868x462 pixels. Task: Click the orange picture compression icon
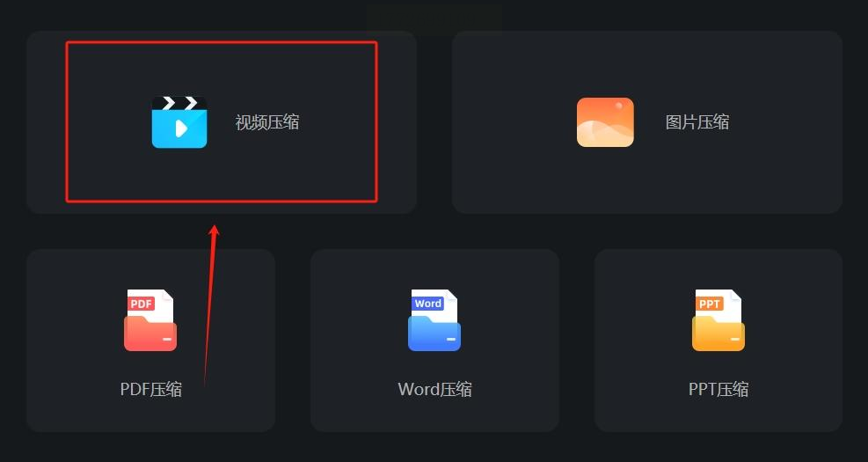click(x=605, y=122)
